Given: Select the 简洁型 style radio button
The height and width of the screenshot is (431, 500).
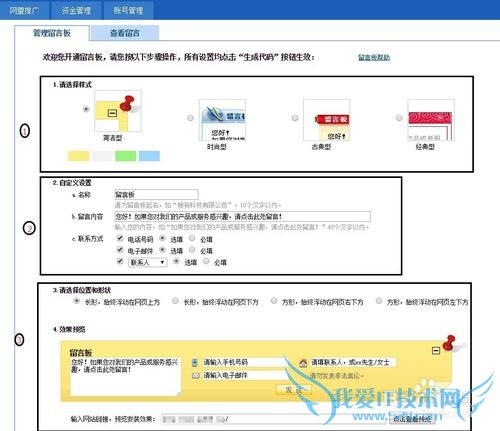Looking at the screenshot, I should click(x=86, y=109).
